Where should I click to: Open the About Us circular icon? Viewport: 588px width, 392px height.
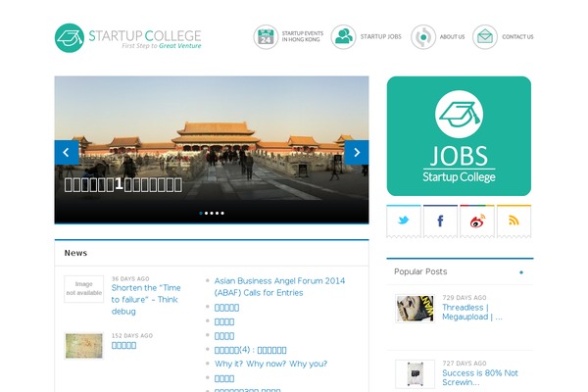[x=423, y=37]
